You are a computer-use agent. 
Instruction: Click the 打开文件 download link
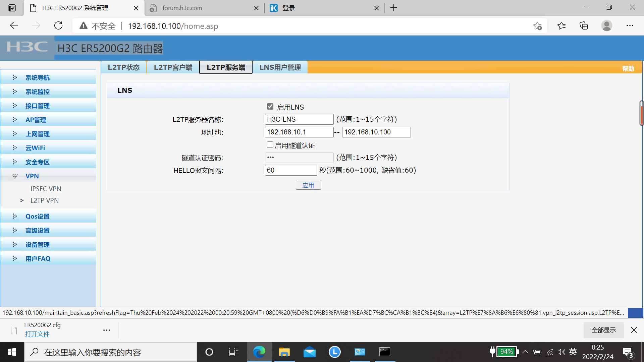click(37, 334)
